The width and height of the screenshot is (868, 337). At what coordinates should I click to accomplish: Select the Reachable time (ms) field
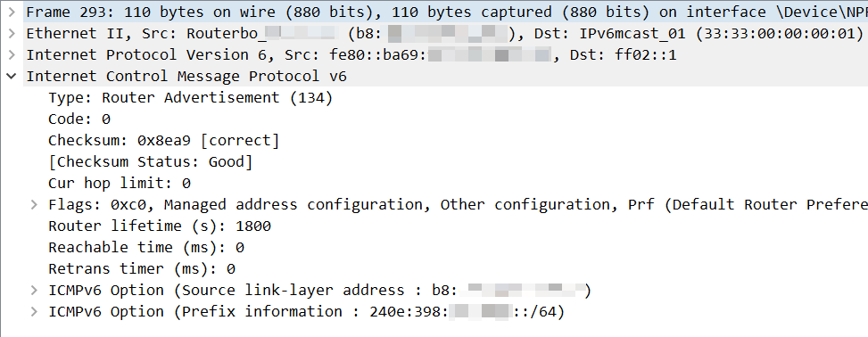[146, 247]
